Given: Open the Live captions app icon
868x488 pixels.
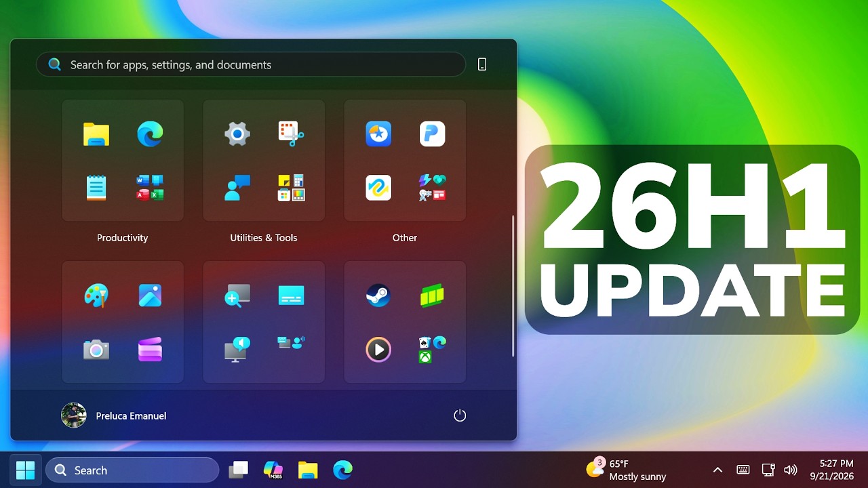Looking at the screenshot, I should (x=292, y=296).
